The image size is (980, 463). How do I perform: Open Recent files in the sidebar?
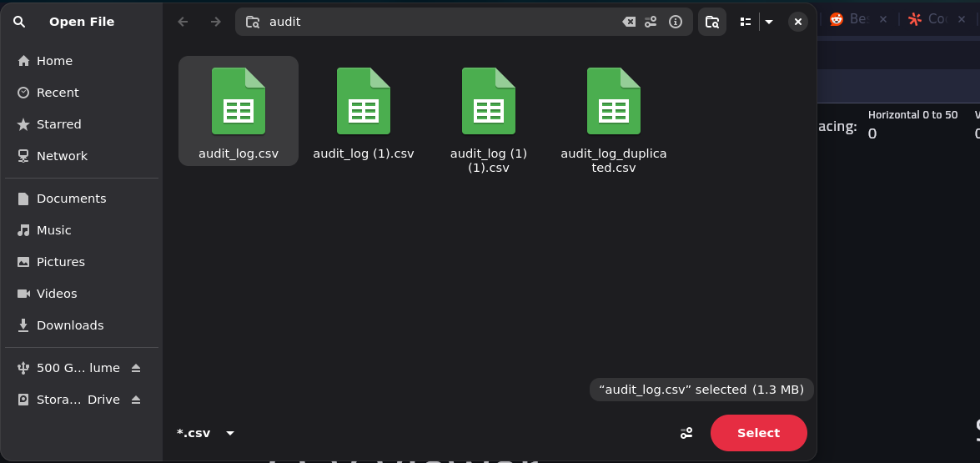[x=82, y=93]
